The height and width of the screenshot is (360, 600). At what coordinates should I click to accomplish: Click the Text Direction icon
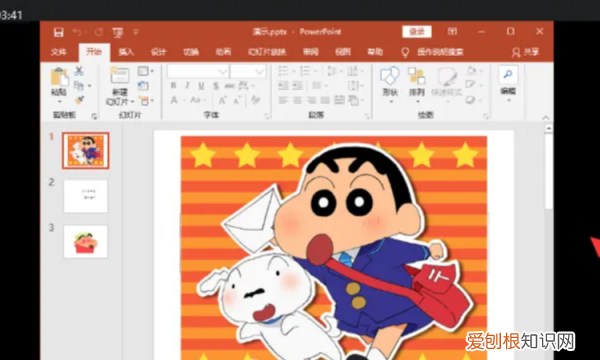[x=352, y=71]
